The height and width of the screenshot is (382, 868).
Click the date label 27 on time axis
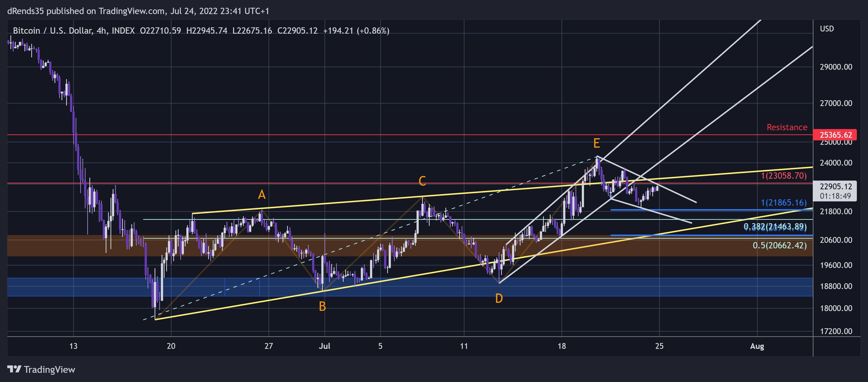[x=268, y=346]
